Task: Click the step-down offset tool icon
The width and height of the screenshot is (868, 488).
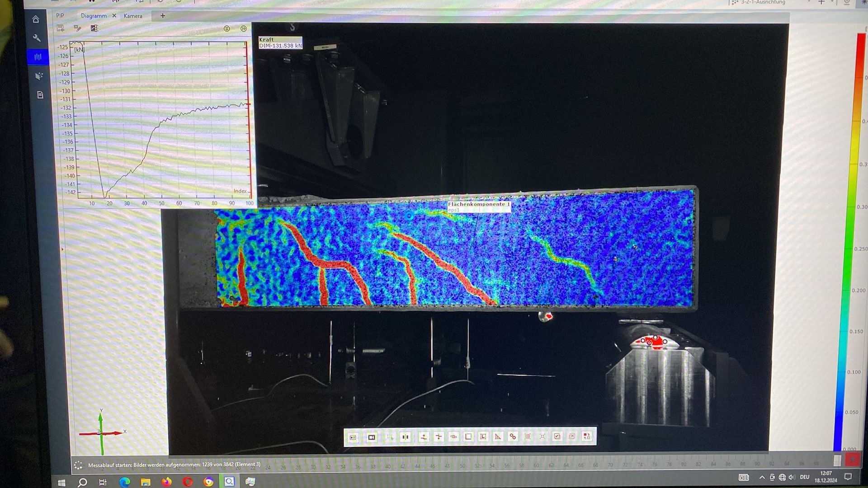Action: (439, 437)
